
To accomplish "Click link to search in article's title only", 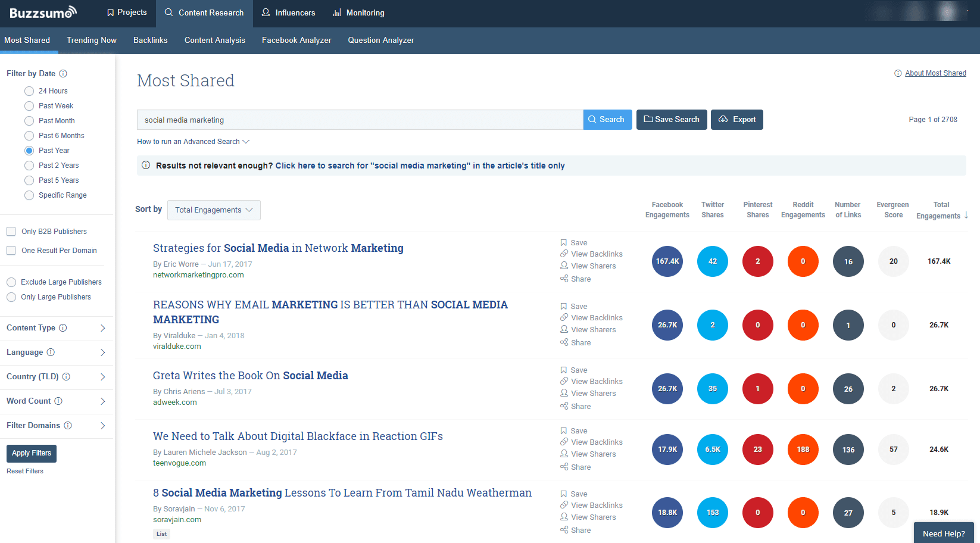I will 420,166.
